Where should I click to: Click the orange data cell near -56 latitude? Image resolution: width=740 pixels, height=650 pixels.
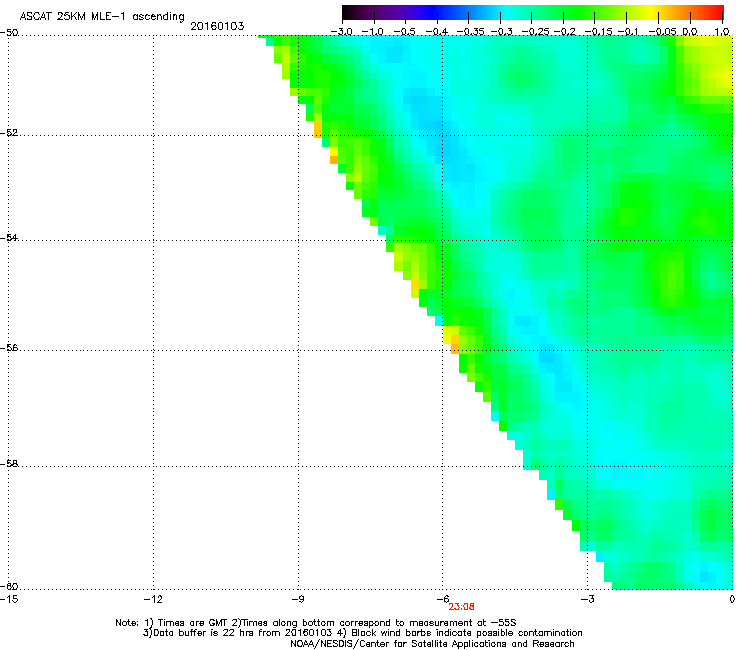(455, 344)
